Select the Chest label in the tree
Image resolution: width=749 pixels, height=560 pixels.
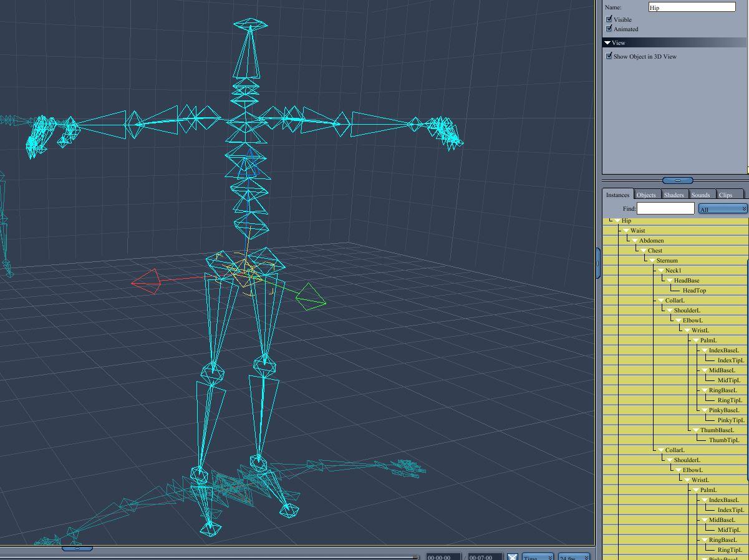click(x=655, y=251)
